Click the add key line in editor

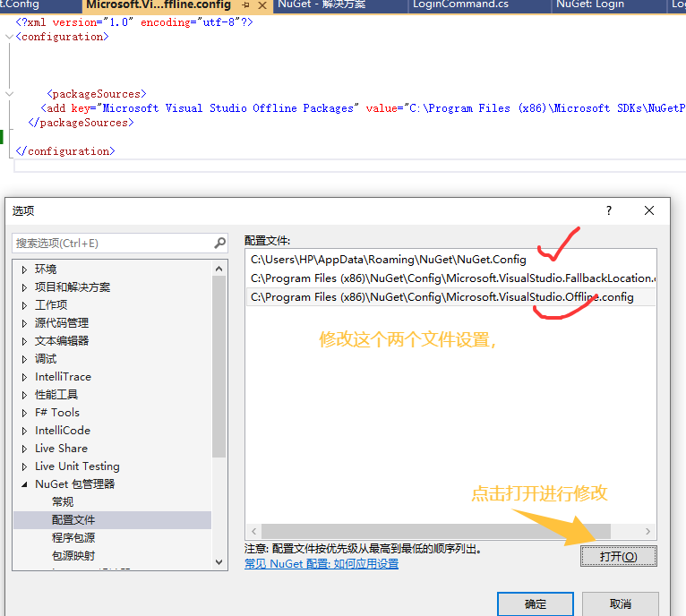(x=362, y=108)
